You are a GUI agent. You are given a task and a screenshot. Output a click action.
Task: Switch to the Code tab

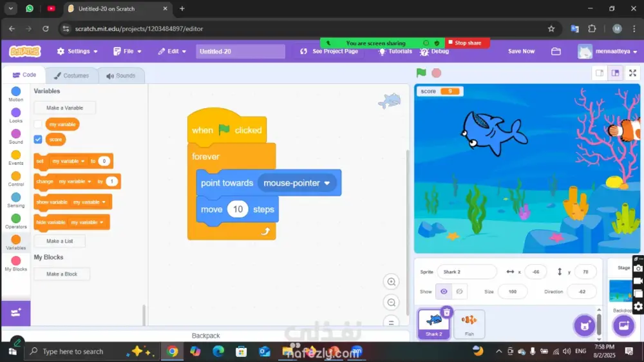coord(24,75)
